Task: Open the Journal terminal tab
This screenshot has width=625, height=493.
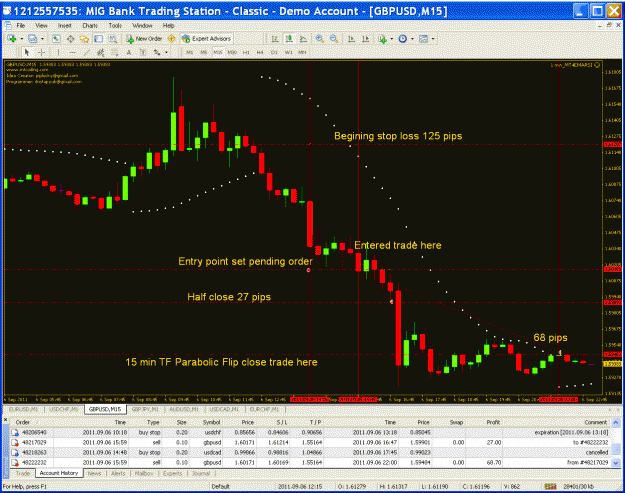Action: [x=201, y=473]
